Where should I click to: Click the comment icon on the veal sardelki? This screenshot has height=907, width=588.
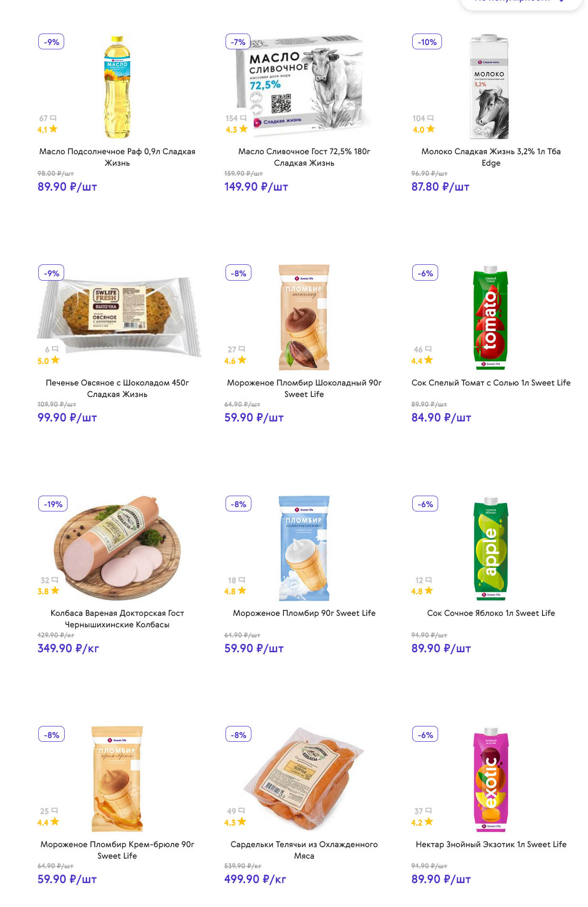coord(242,811)
